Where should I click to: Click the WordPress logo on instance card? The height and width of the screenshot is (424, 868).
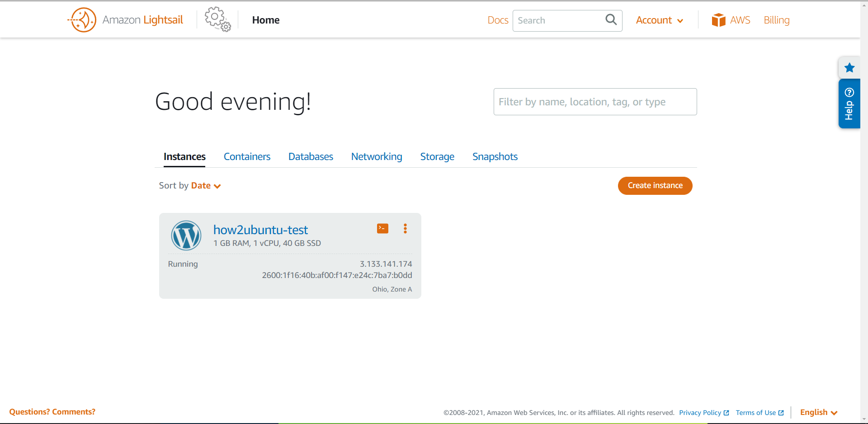point(186,236)
